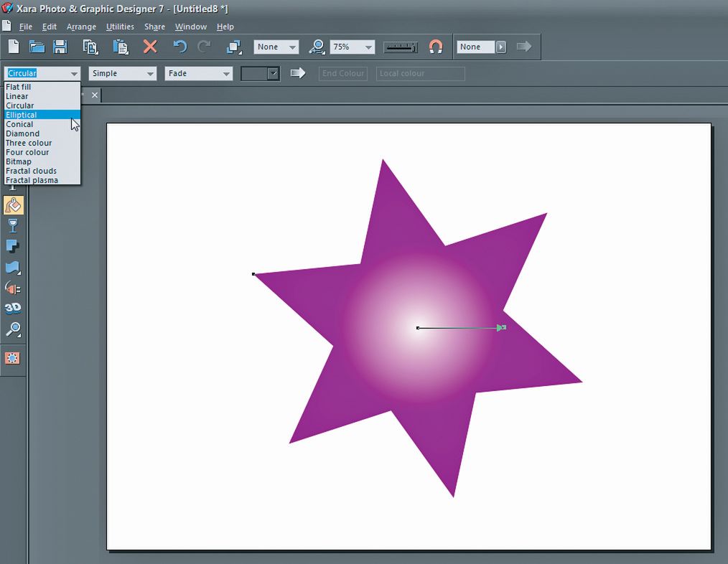Select Conical fill type
The height and width of the screenshot is (564, 728).
pos(42,124)
